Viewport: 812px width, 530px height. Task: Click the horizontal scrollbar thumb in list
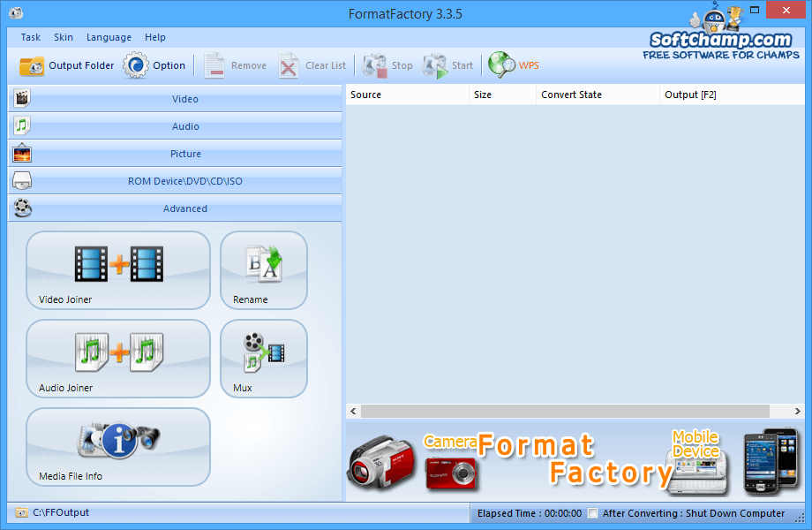565,411
